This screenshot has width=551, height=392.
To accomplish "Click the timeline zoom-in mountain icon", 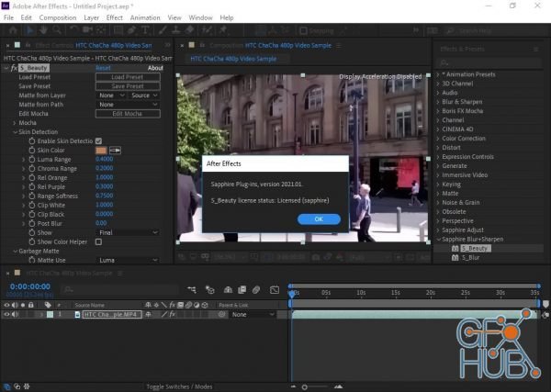I will point(338,386).
